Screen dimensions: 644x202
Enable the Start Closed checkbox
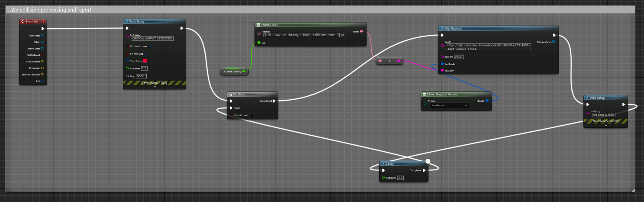[x=251, y=115]
